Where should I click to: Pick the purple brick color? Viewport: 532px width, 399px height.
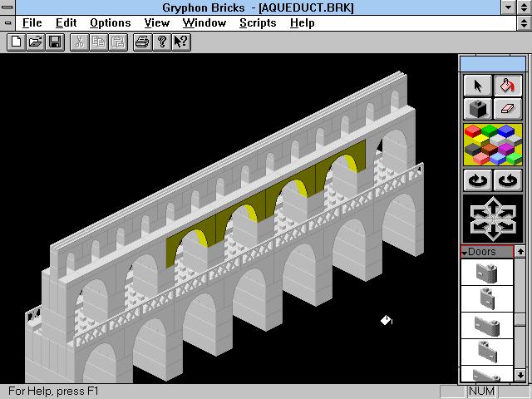click(x=506, y=149)
